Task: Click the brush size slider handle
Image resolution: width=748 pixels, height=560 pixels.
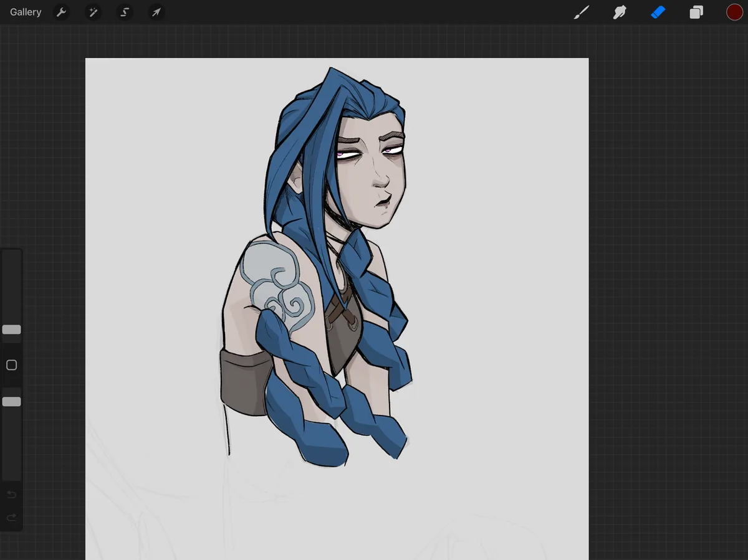Action: [11, 330]
